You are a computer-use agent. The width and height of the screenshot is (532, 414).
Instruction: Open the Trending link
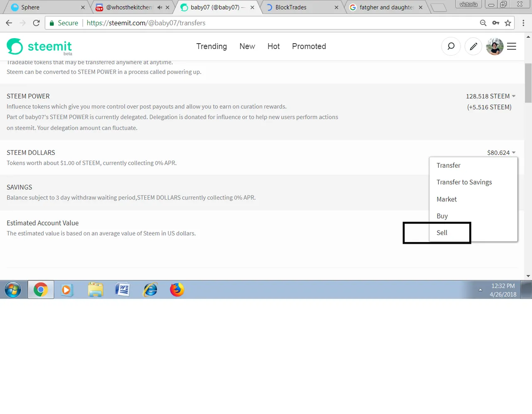click(212, 46)
